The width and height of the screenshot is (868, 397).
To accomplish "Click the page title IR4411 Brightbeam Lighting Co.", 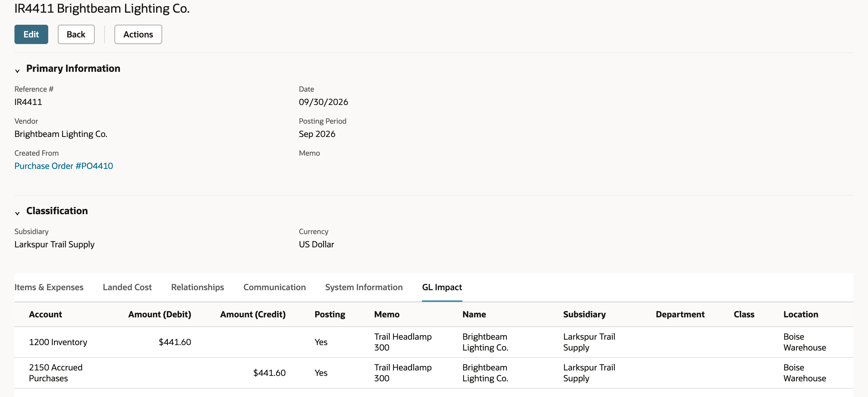I will (102, 8).
